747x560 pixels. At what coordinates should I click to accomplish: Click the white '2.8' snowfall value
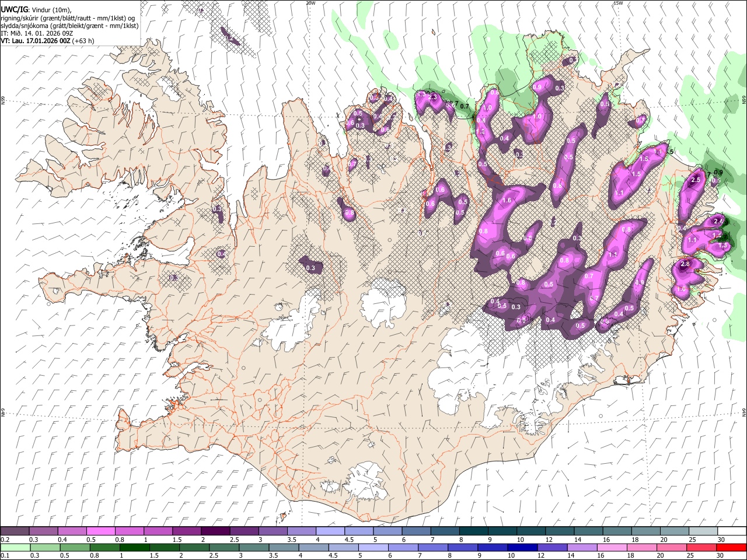pos(685,264)
